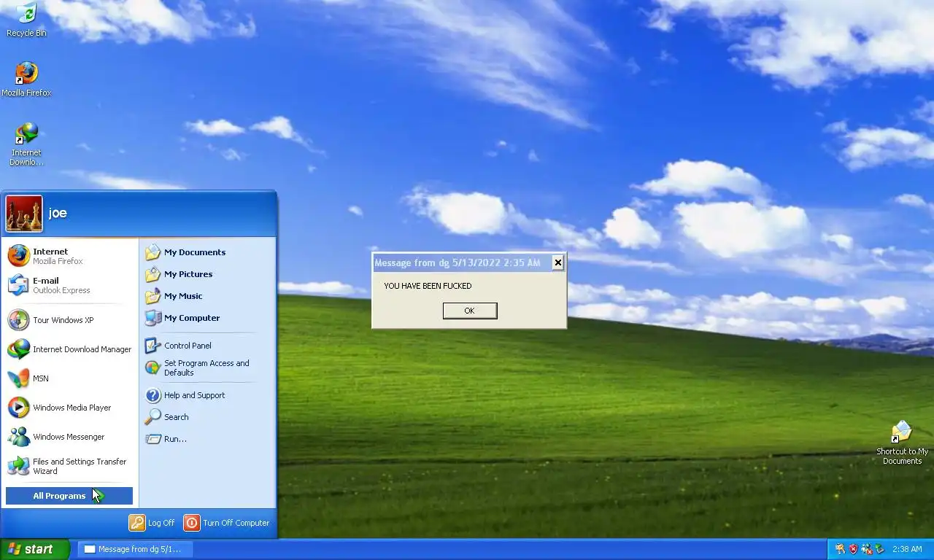Image resolution: width=934 pixels, height=560 pixels.
Task: Launch Windows Media Player
Action: (x=70, y=408)
